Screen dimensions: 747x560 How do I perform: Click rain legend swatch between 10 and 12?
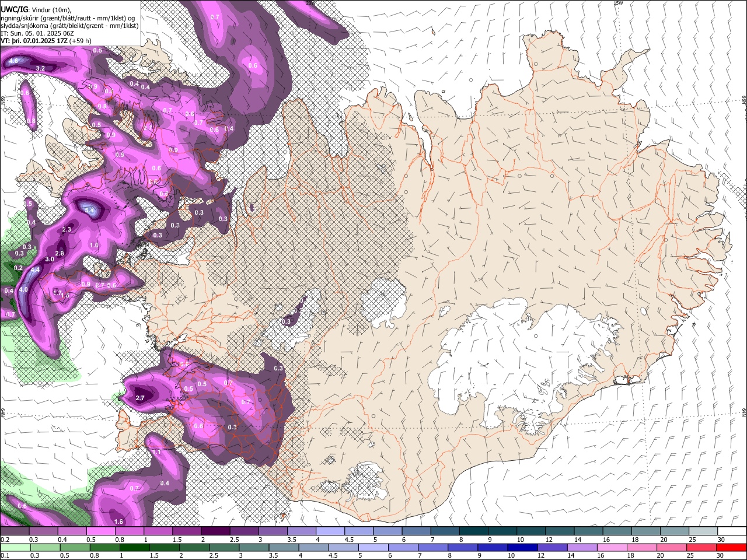tap(523, 547)
